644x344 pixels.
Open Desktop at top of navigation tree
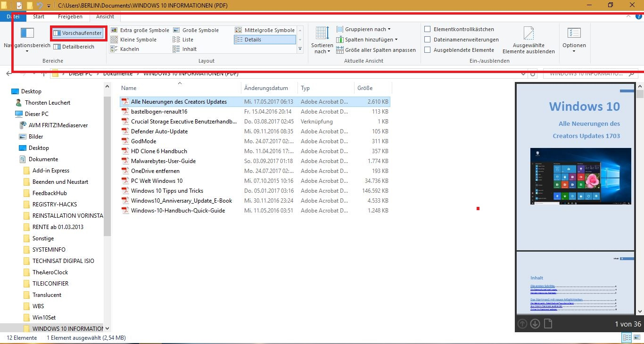click(x=31, y=91)
